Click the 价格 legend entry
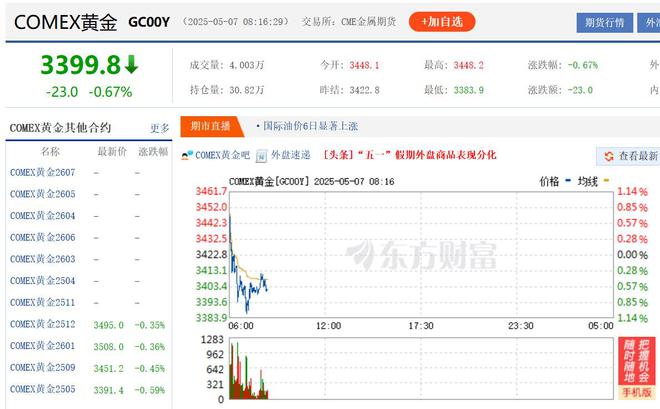Screen dimensions: 660x409 tap(555, 182)
